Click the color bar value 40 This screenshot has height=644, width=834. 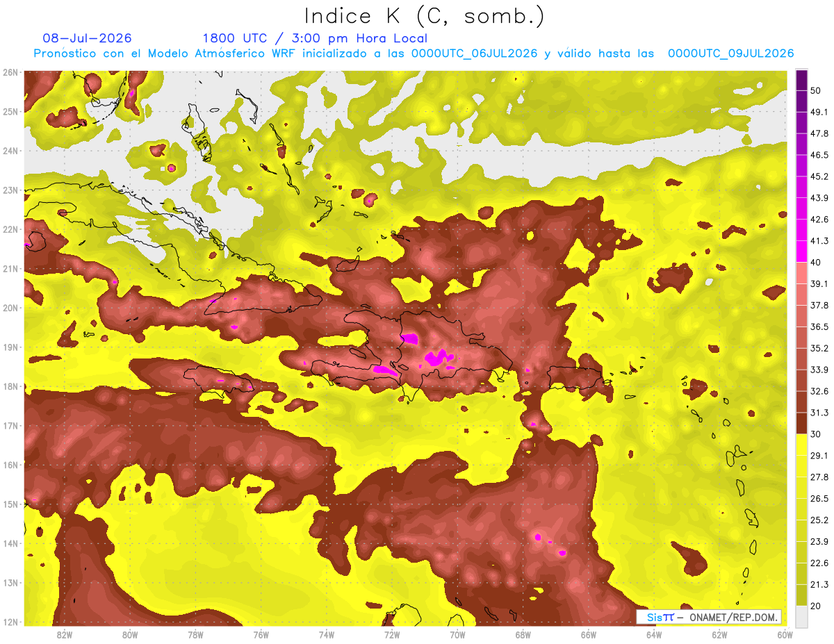pos(816,262)
